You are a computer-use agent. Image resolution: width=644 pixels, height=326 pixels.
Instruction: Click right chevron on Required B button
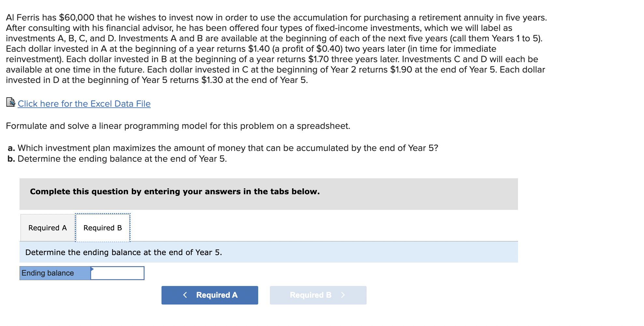[343, 295]
